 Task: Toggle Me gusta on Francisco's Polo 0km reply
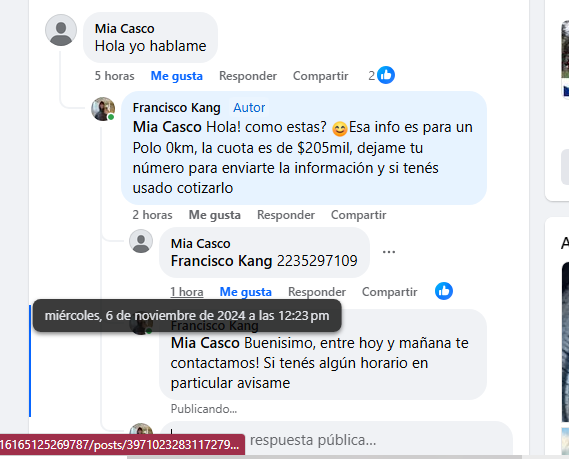coord(214,215)
